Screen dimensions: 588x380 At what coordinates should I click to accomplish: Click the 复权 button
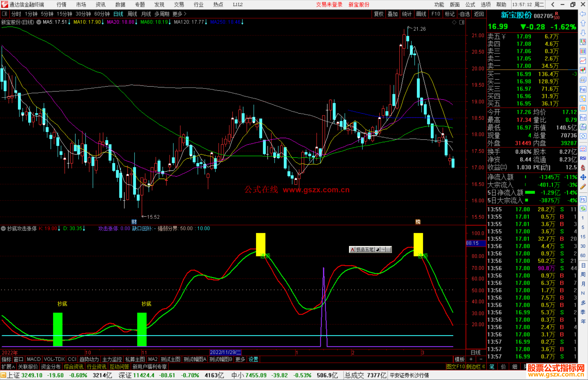tap(378, 14)
